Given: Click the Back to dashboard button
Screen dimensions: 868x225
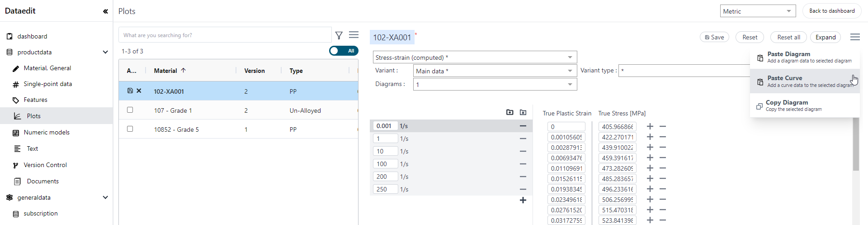Looking at the screenshot, I should [831, 11].
